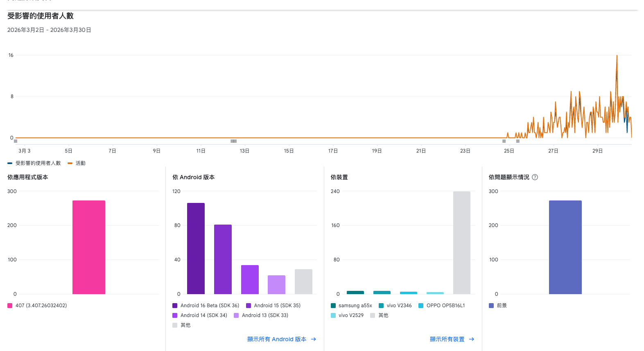Click the leftmost gray marker under the timeline

(16, 141)
